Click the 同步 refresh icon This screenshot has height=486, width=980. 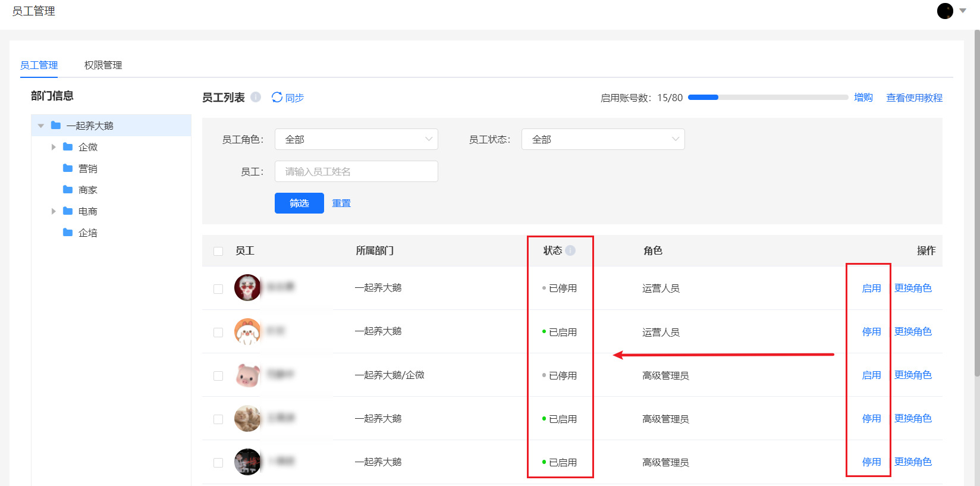coord(277,97)
